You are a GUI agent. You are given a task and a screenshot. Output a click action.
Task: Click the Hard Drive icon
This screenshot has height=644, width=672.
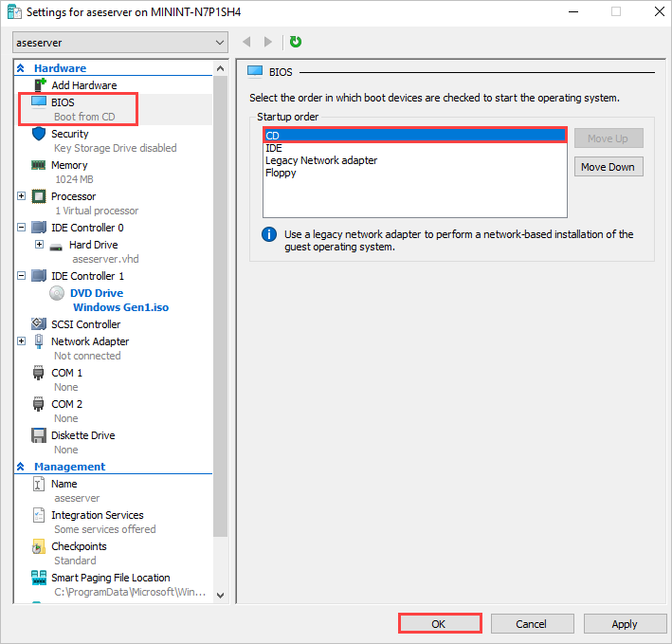coord(56,247)
